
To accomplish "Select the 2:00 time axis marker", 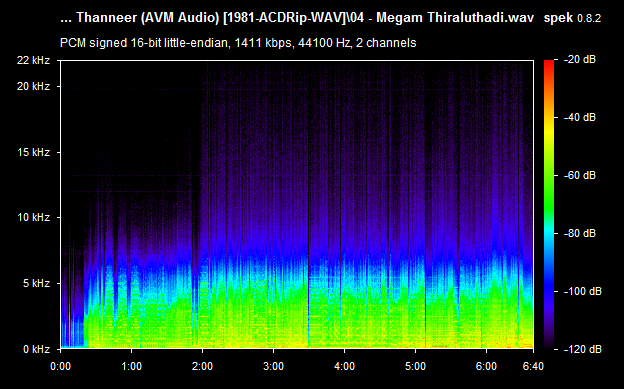I will [x=202, y=366].
